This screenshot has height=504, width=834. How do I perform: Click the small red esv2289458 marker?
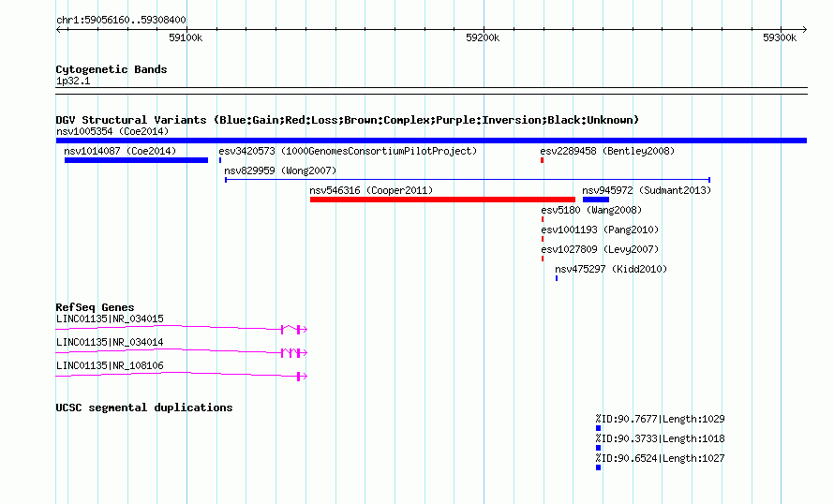(x=542, y=160)
